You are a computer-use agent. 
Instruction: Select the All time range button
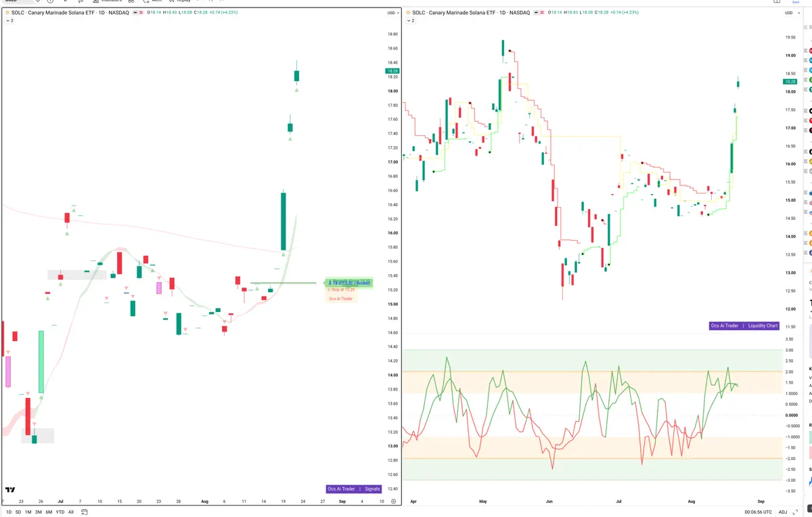[71, 512]
